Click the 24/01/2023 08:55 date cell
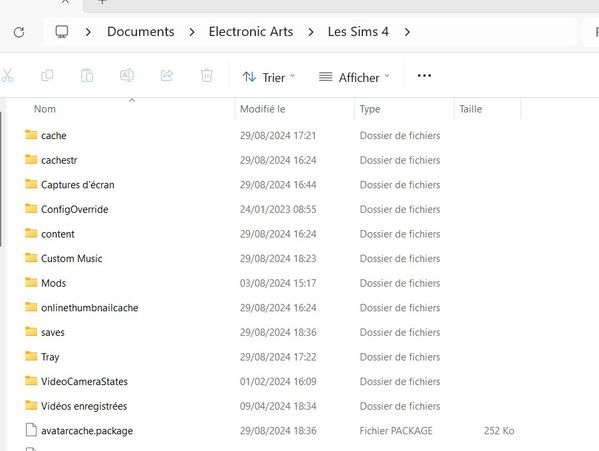Viewport: 599px width, 451px height. 278,209
